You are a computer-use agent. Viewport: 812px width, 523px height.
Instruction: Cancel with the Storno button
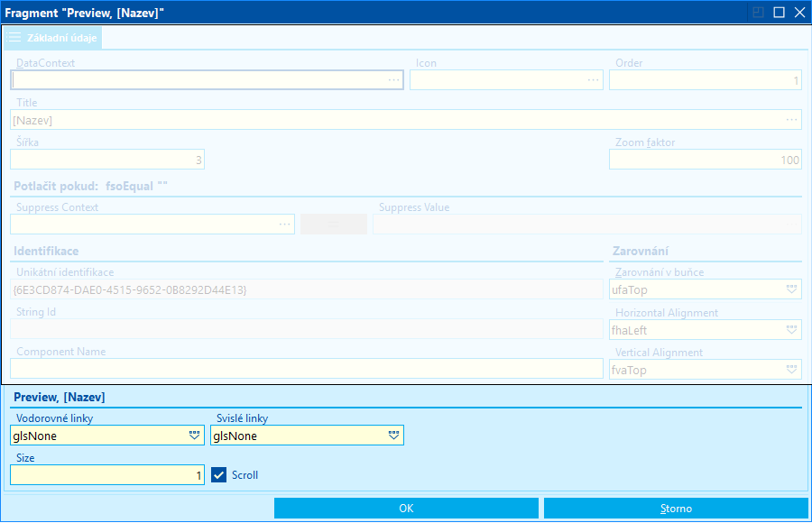pyautogui.click(x=676, y=509)
